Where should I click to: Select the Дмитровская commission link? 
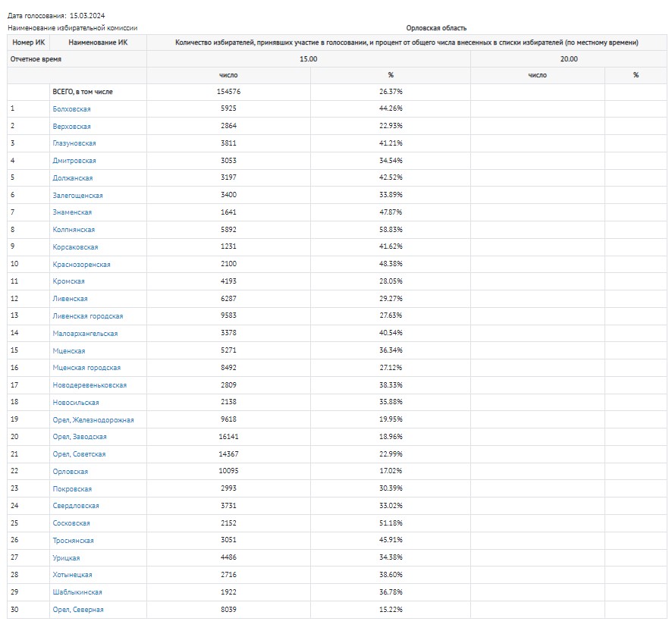click(x=74, y=161)
